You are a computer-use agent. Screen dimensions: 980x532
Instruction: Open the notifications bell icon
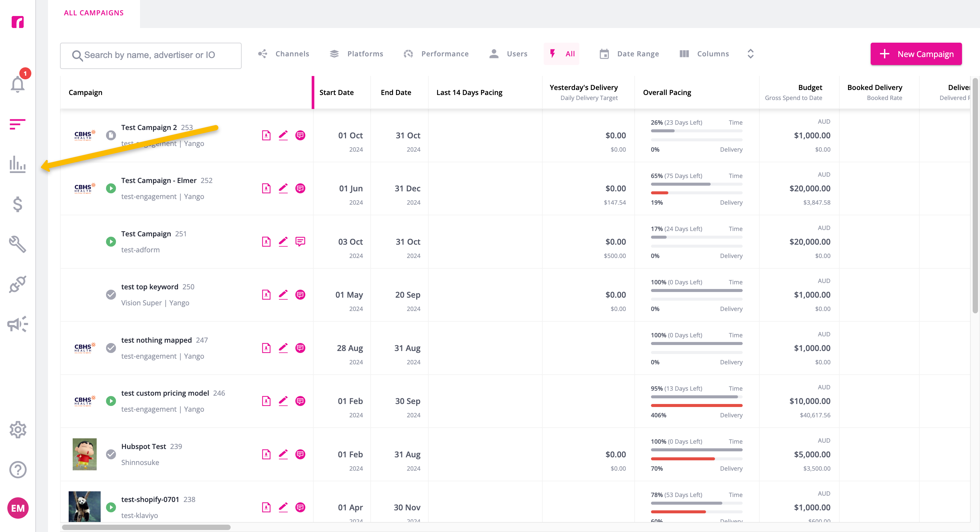(17, 84)
